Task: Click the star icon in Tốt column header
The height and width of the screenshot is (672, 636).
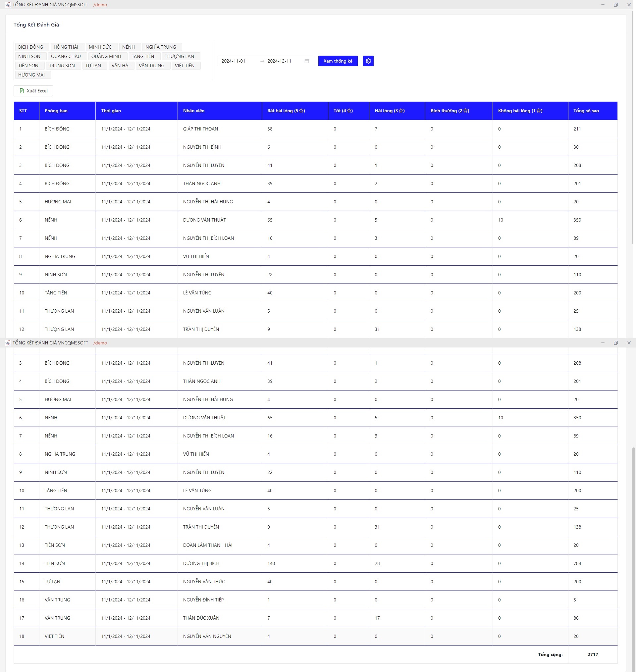Action: pyautogui.click(x=349, y=111)
